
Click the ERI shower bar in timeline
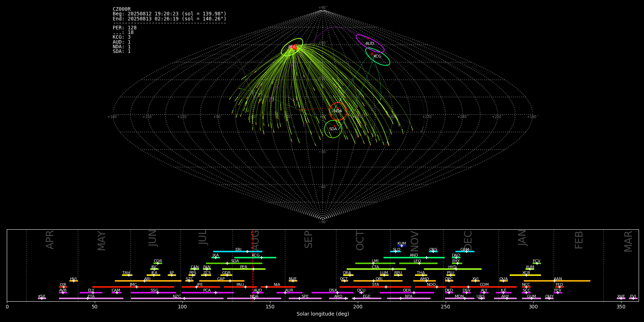pyautogui.click(x=238, y=252)
